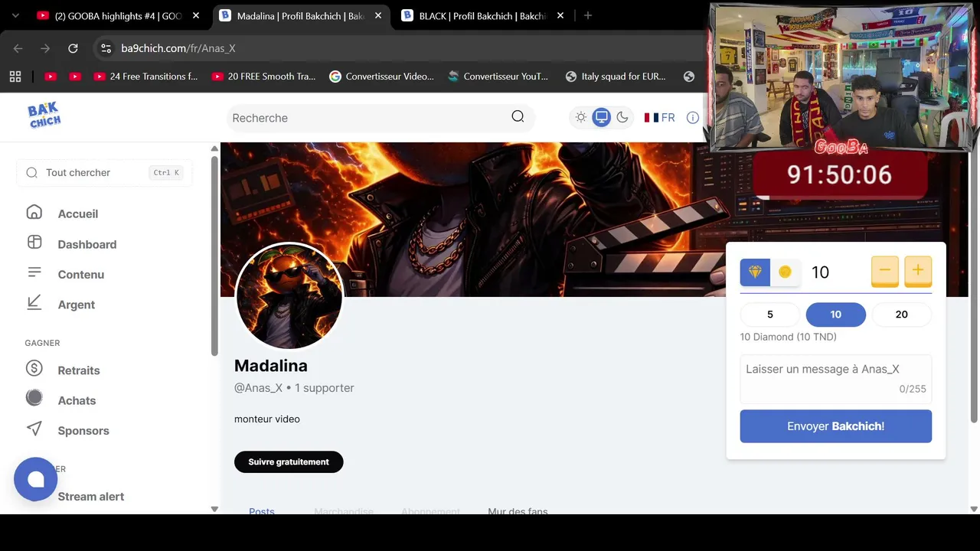Decrease amount with the minus button
The image size is (980, 551).
pos(884,271)
